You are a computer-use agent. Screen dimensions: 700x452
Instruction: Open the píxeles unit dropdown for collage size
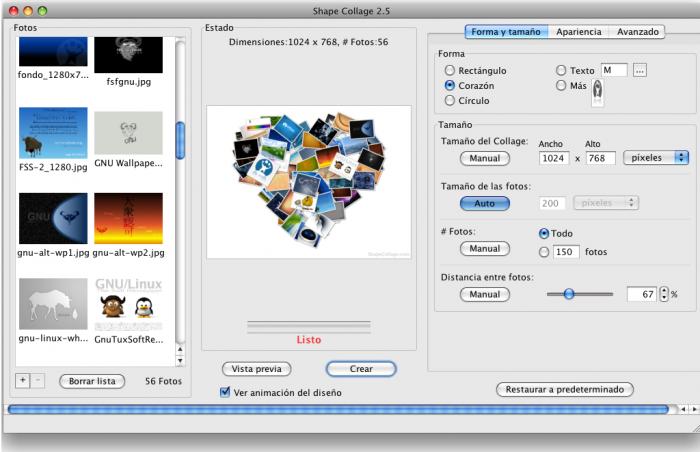point(655,158)
